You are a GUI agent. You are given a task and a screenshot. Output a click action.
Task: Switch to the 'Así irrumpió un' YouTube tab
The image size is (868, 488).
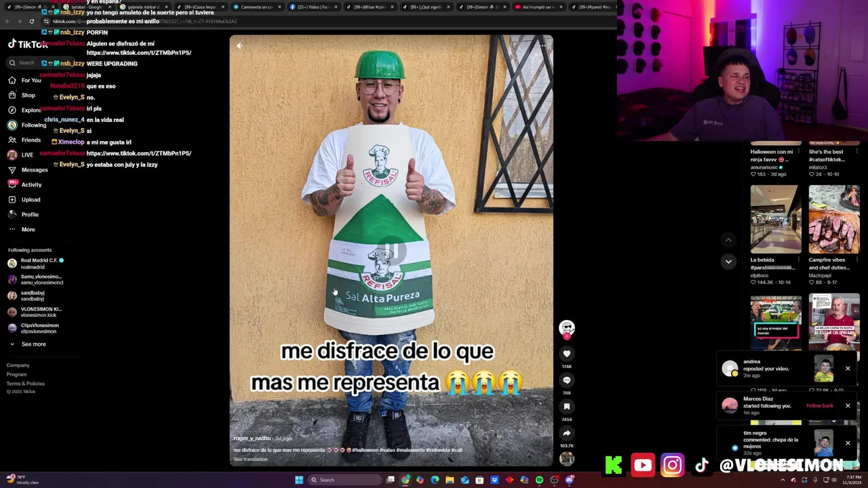point(540,7)
